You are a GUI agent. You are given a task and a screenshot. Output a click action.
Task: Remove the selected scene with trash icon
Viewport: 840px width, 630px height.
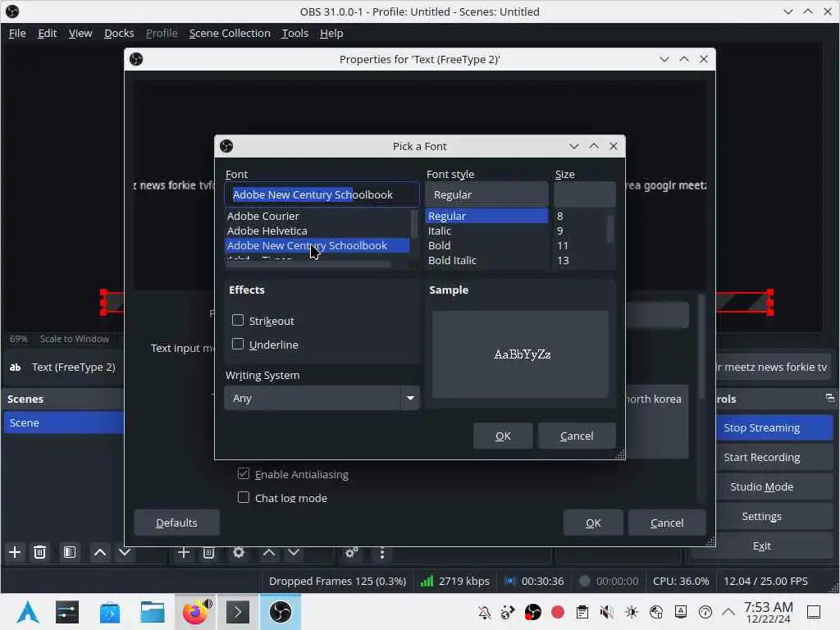39,552
